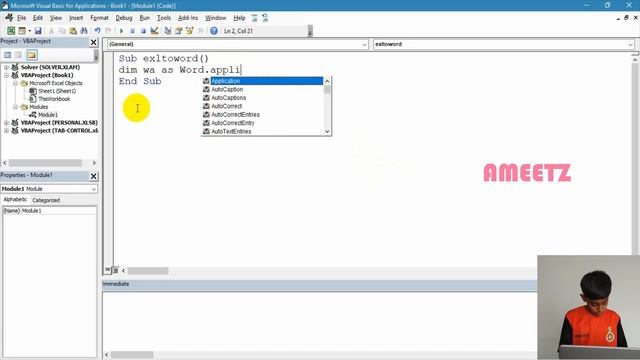640x360 pixels.
Task: Open the Insert UserForm dropdown arrow
Action: [x=29, y=31]
